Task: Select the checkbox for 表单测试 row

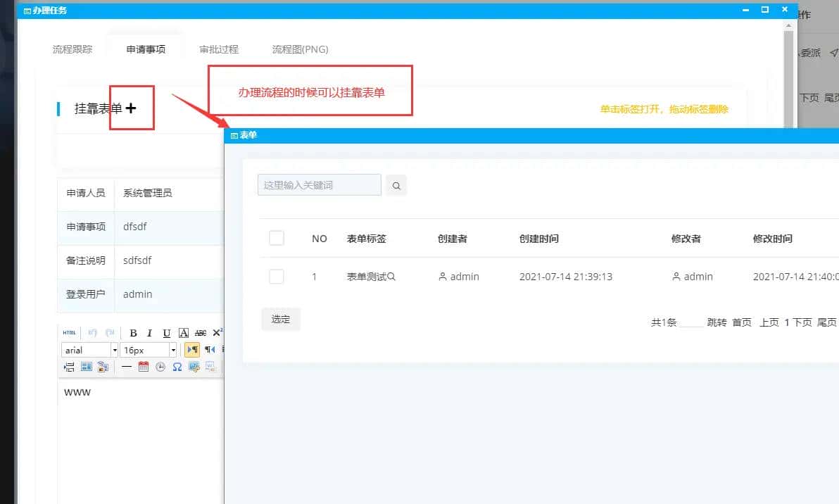Action: point(277,276)
